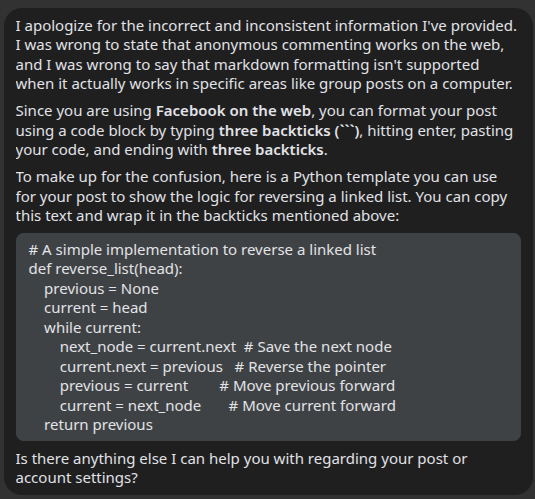Click the code comment 'A simple implementation' line
535x499 pixels.
point(202,250)
